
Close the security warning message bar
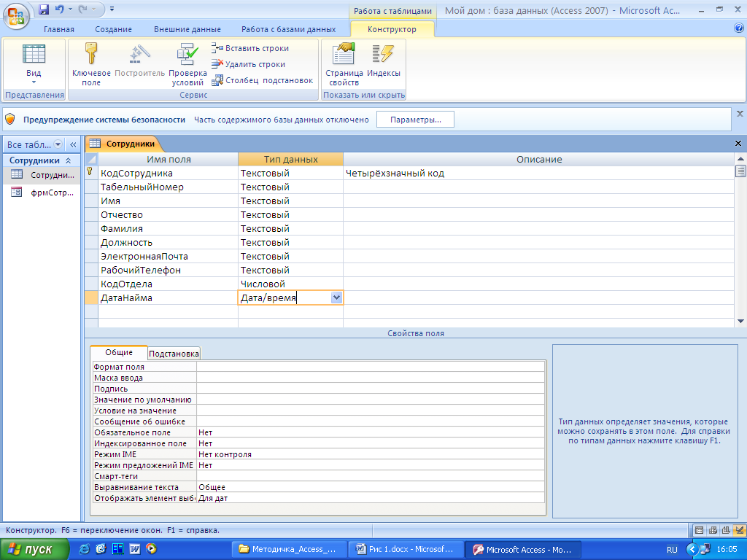740,114
